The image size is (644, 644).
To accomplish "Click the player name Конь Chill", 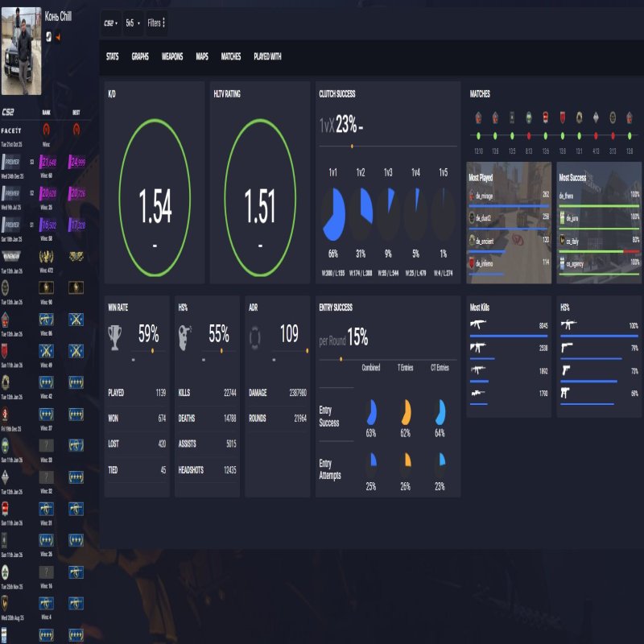I will pyautogui.click(x=56, y=14).
